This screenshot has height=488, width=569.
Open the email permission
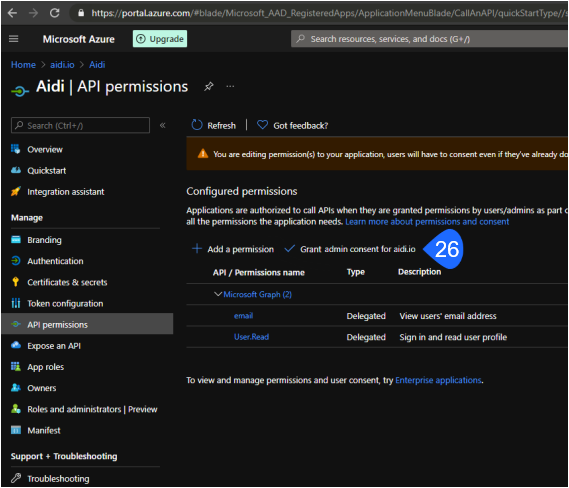coord(243,316)
